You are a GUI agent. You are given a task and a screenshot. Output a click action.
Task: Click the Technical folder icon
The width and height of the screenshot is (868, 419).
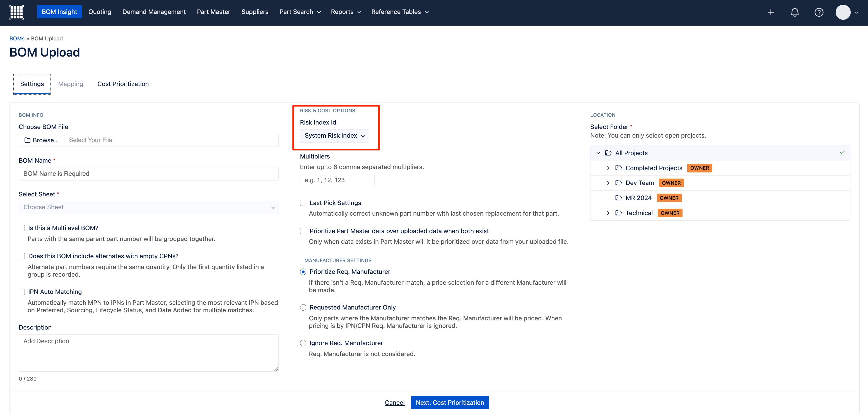tap(618, 213)
